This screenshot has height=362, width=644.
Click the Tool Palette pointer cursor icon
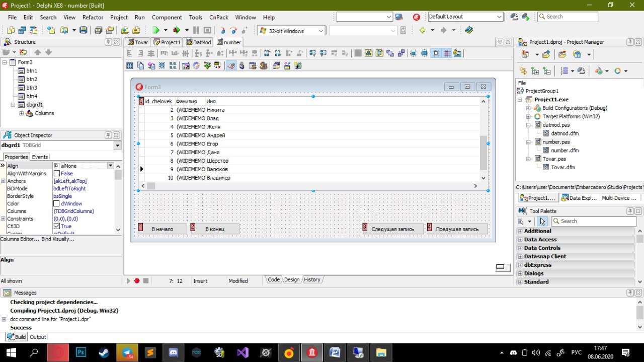[542, 221]
